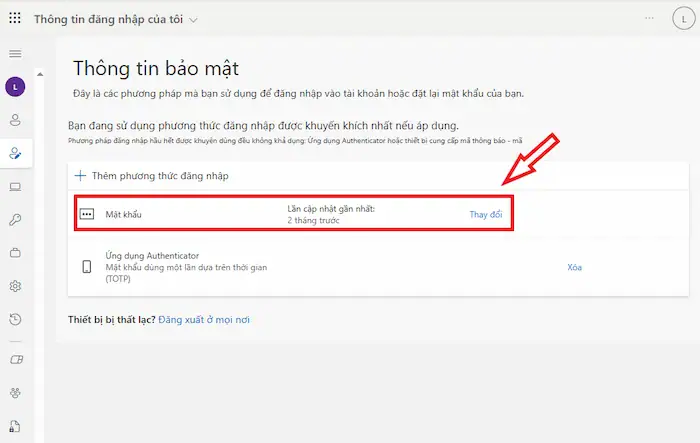
Task: Click the sidebar scroll up arrow
Action: pos(39,73)
